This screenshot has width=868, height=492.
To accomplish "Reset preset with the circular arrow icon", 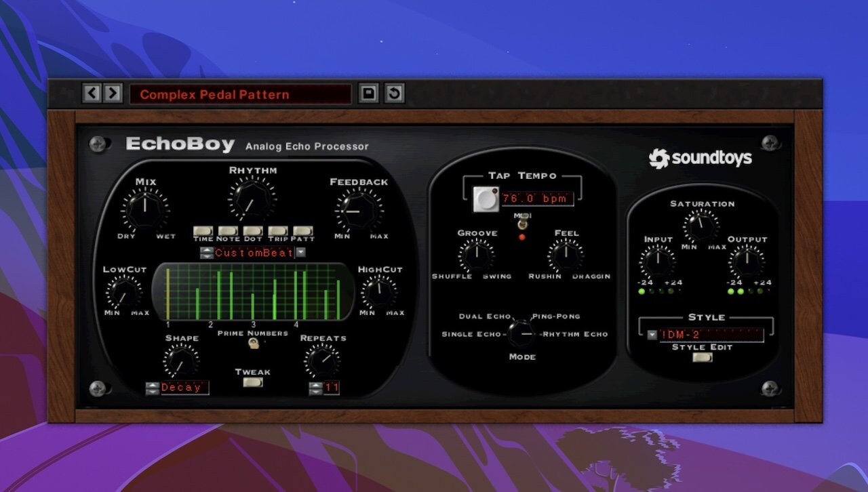I will [x=394, y=93].
